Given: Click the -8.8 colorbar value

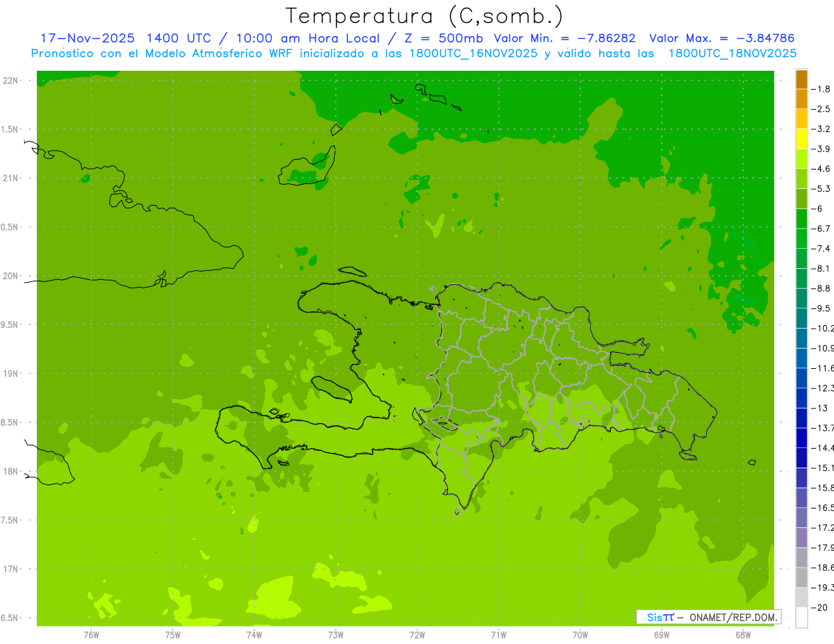Looking at the screenshot, I should tap(821, 288).
